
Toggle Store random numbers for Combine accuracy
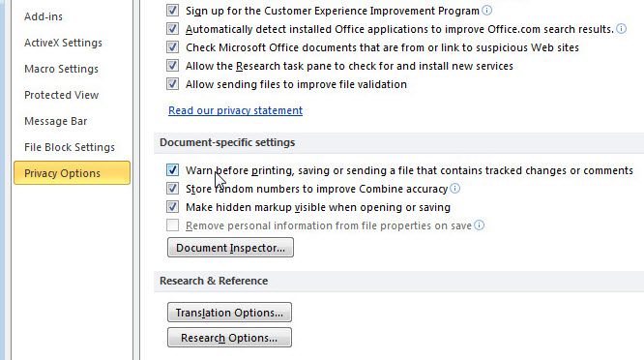[x=172, y=188]
